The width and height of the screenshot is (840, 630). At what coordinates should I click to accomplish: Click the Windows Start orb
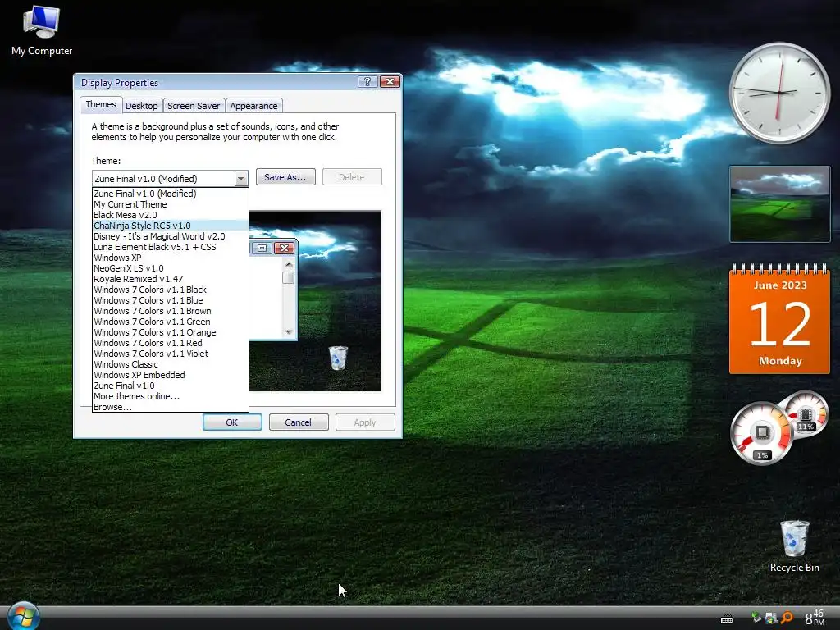pyautogui.click(x=22, y=616)
